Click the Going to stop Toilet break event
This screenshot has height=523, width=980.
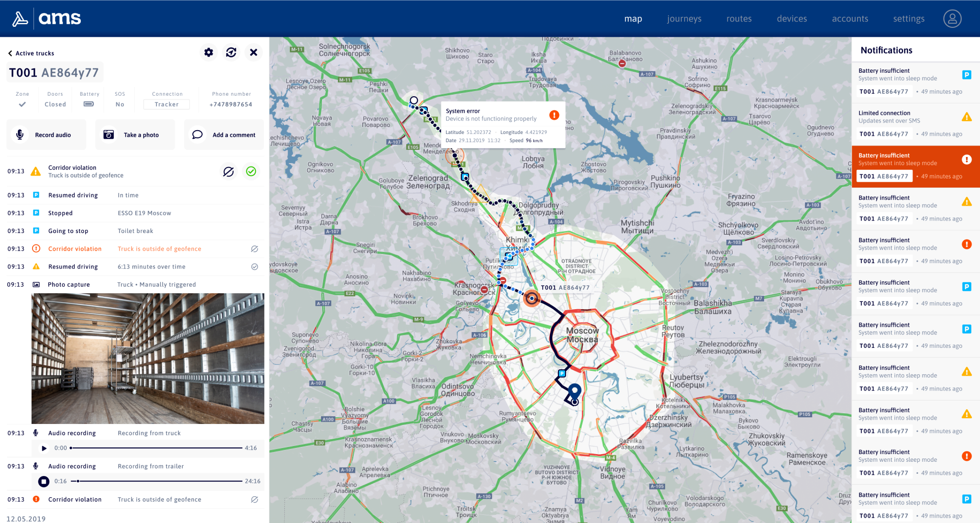(x=135, y=231)
